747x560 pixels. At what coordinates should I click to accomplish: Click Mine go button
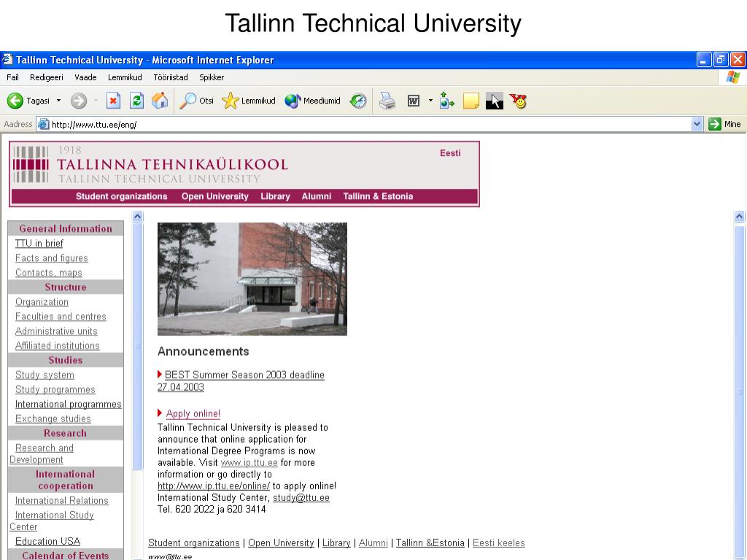click(x=724, y=124)
